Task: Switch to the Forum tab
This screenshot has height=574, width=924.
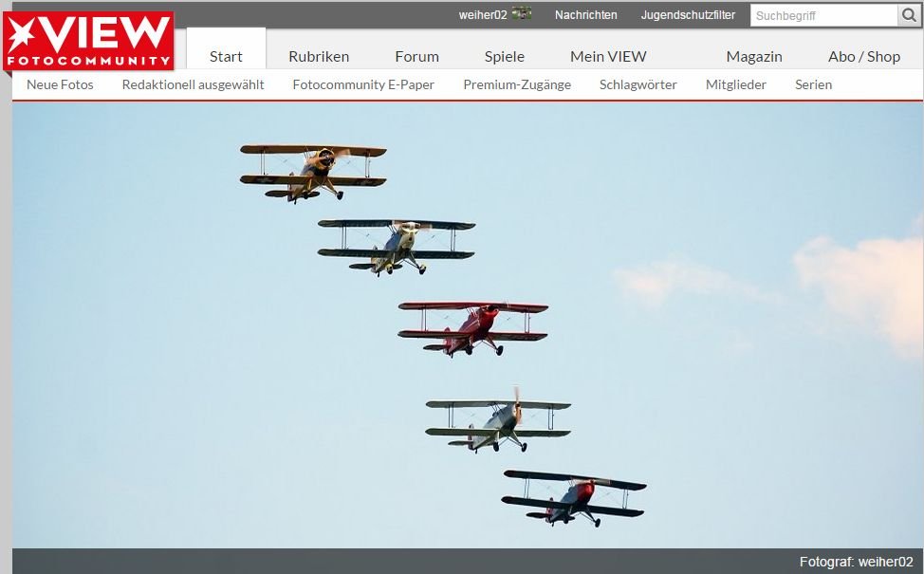Action: [416, 56]
